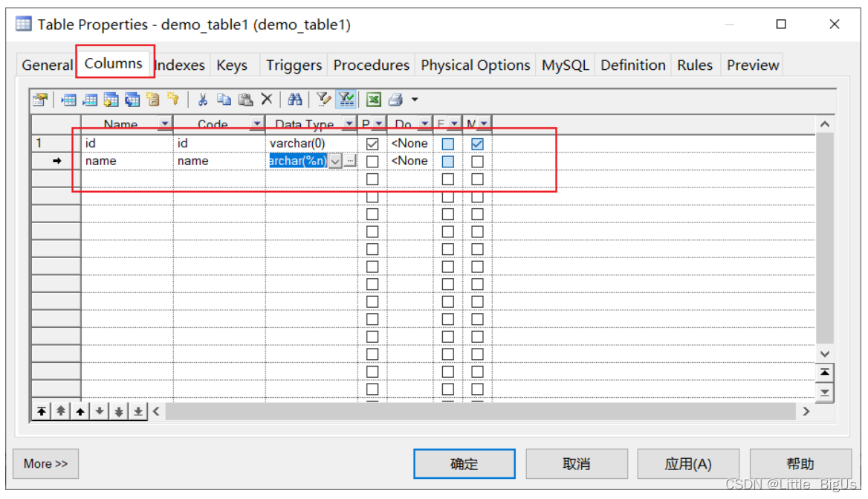Image resolution: width=868 pixels, height=499 pixels.
Task: Open the Properties icon in the toolbar
Action: (40, 100)
